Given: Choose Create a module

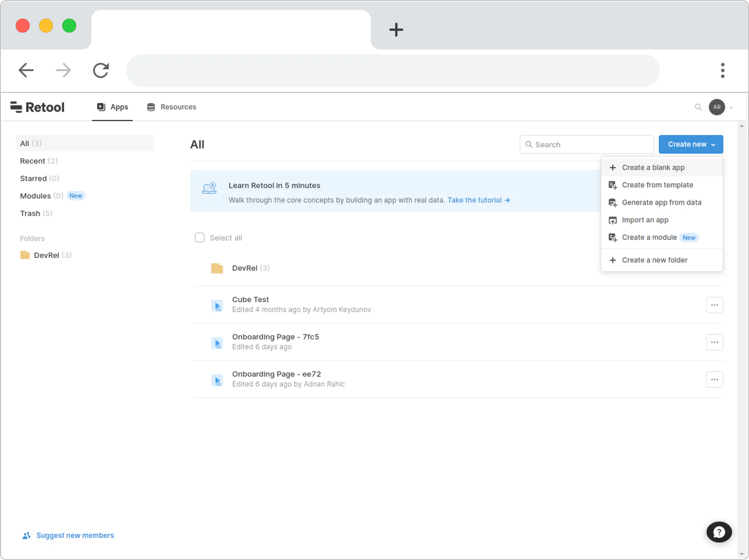Looking at the screenshot, I should tap(662, 237).
